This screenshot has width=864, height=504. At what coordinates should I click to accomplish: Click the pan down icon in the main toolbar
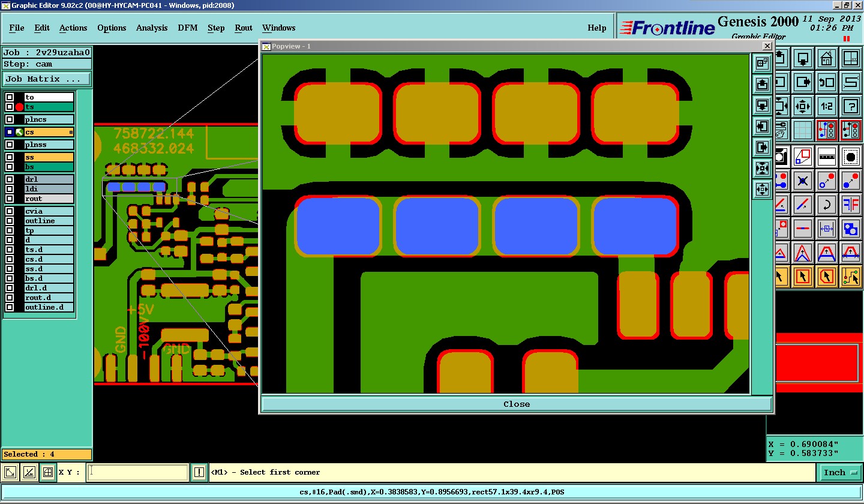[x=803, y=59]
